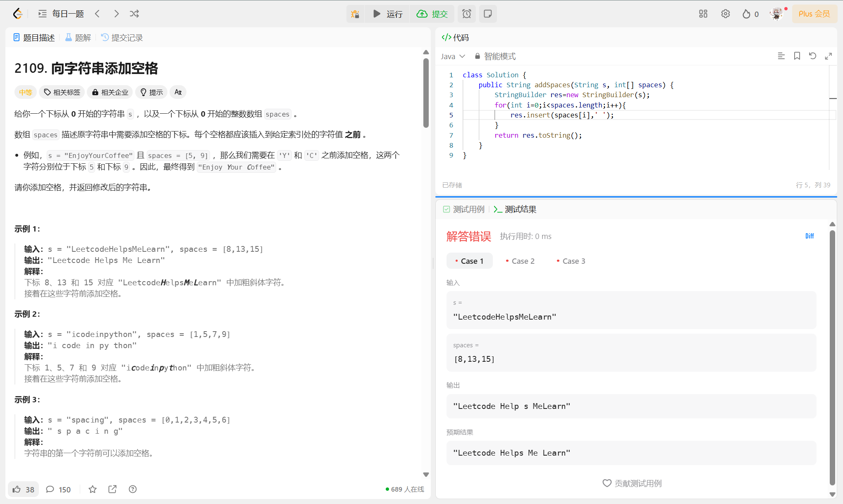Open the Java language dropdown

pyautogui.click(x=453, y=56)
